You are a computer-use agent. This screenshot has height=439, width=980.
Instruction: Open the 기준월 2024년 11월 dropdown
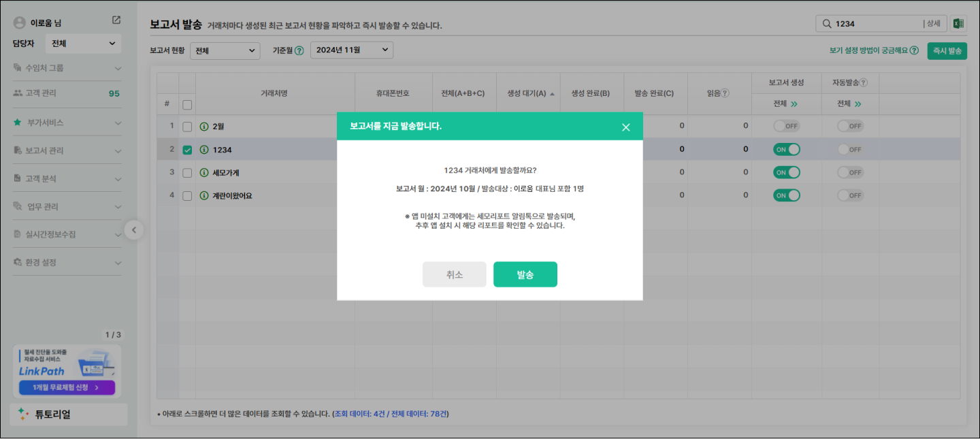(351, 50)
